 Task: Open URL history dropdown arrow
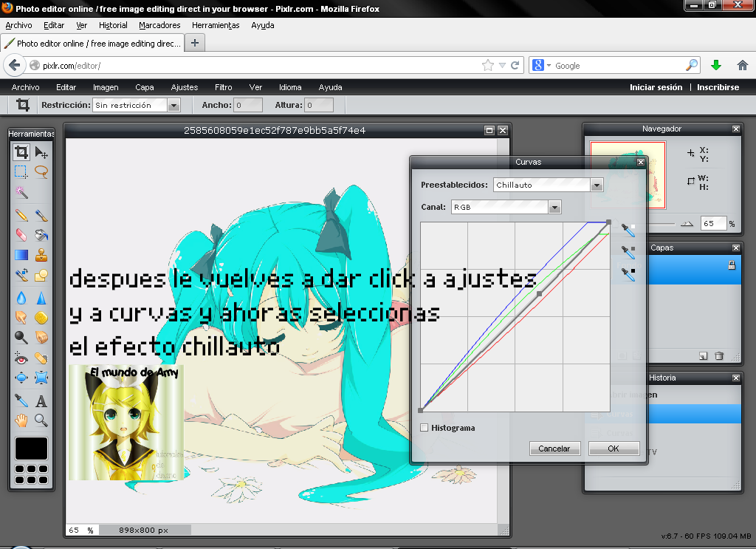tap(502, 65)
